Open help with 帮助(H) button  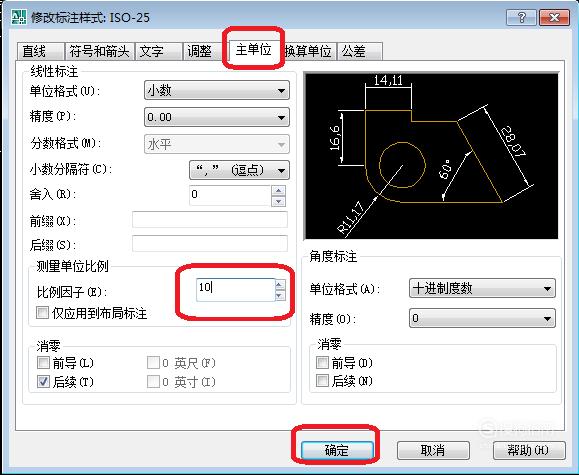tap(529, 450)
